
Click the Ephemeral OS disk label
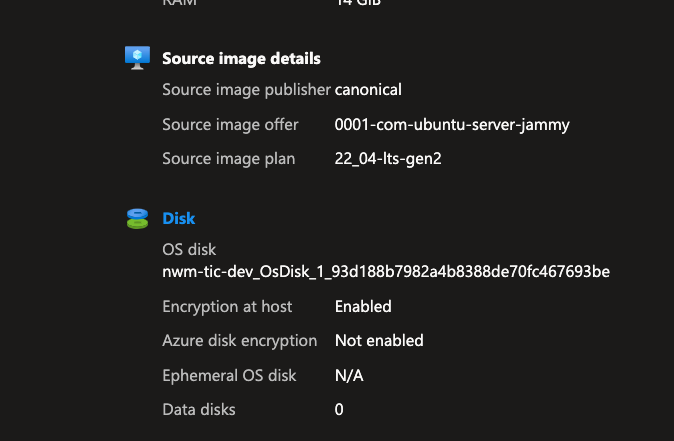229,375
